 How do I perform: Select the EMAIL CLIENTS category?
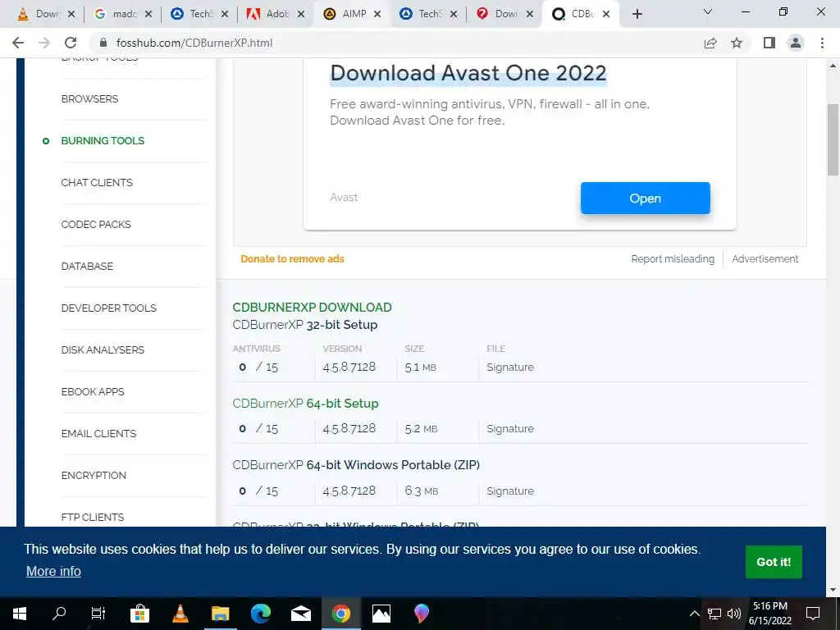click(98, 433)
